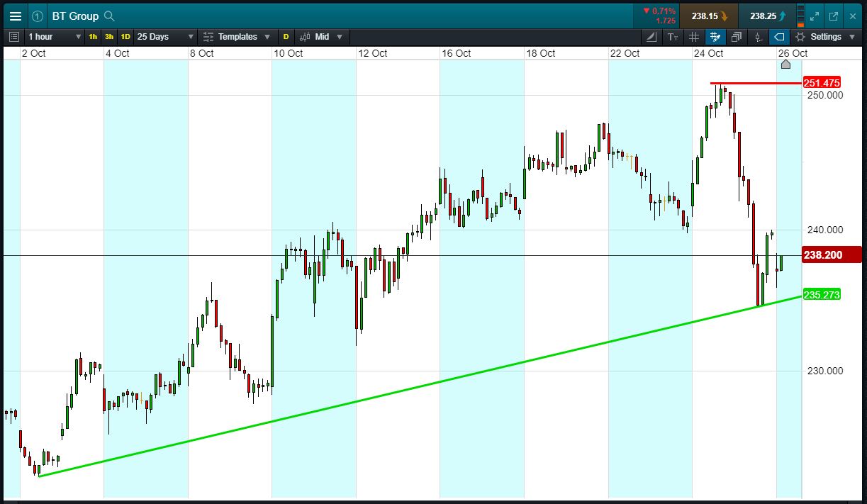Click the price change -0.71% indicator
This screenshot has height=504, width=867.
tap(659, 11)
